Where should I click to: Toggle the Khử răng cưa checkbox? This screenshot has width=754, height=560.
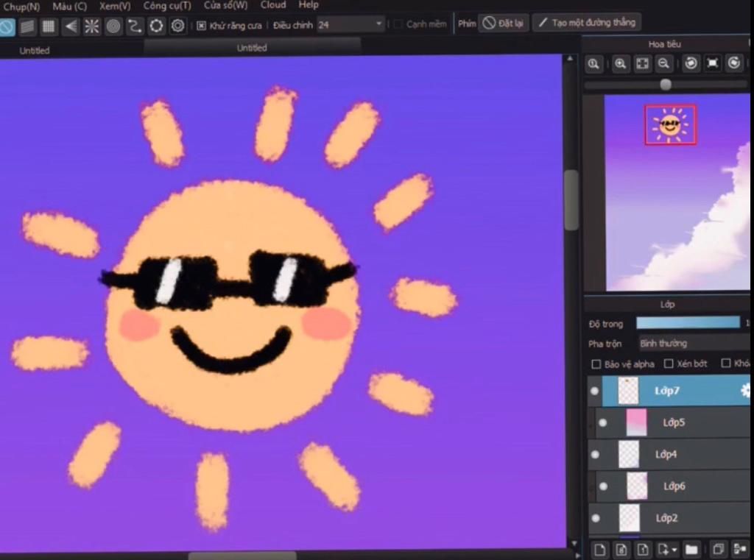202,26
